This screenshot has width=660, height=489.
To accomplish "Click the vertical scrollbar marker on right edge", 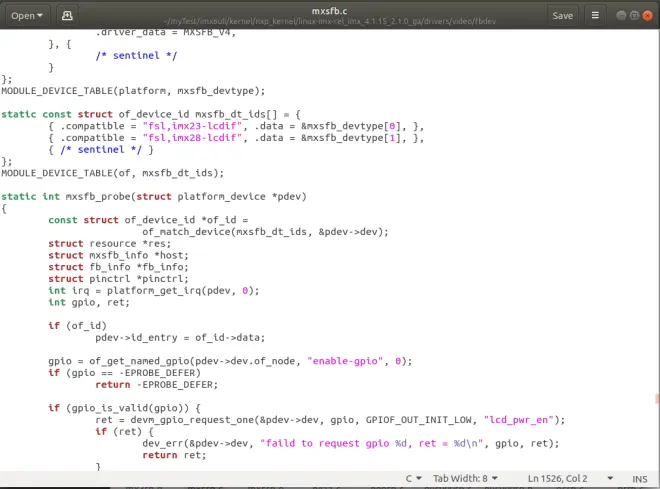I will (x=657, y=399).
